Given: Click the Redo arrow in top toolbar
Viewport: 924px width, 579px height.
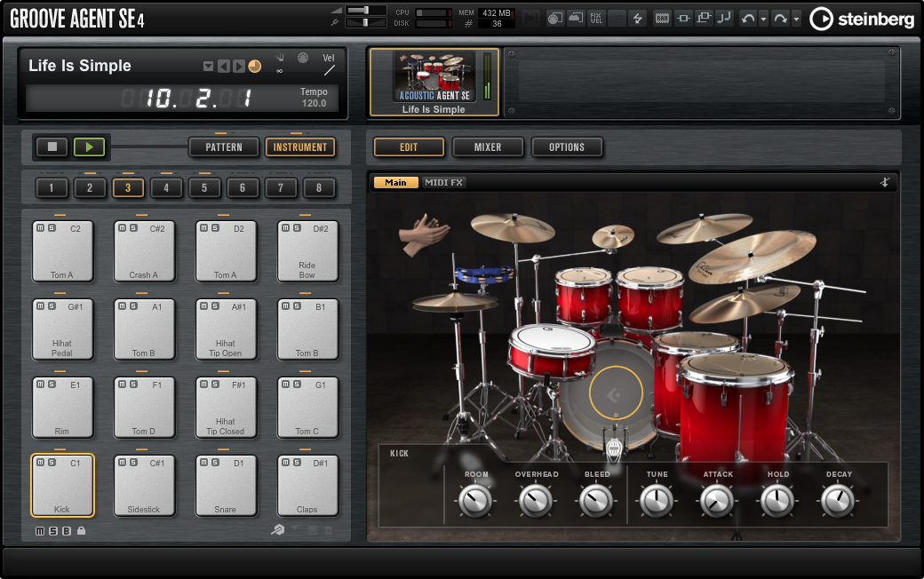Looking at the screenshot, I should 780,18.
